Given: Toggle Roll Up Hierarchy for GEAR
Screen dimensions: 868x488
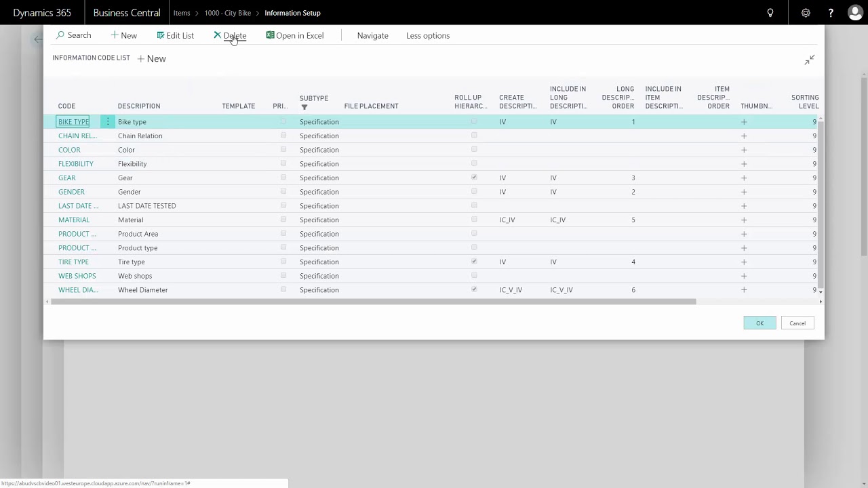Looking at the screenshot, I should 474,178.
